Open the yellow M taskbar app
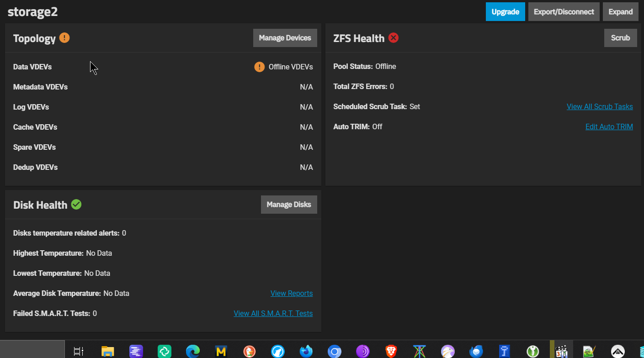Viewport: 644px width, 358px height. point(221,351)
